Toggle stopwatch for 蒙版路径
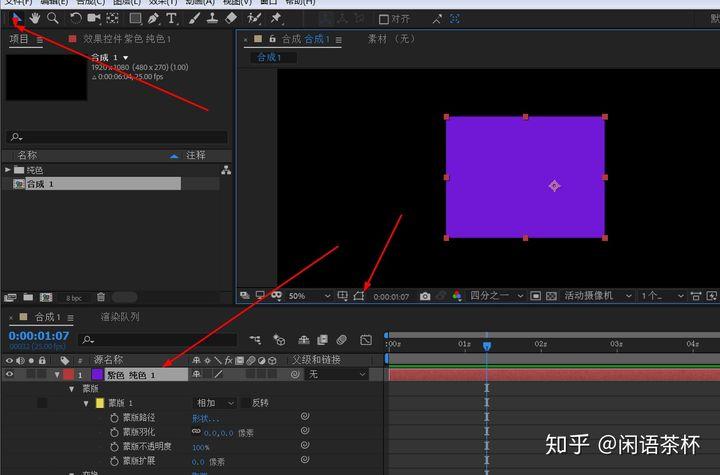 coord(114,418)
